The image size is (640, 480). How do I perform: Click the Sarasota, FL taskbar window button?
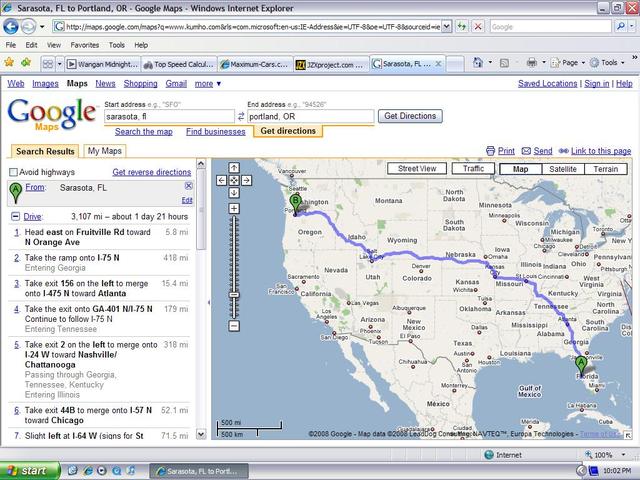[198, 471]
